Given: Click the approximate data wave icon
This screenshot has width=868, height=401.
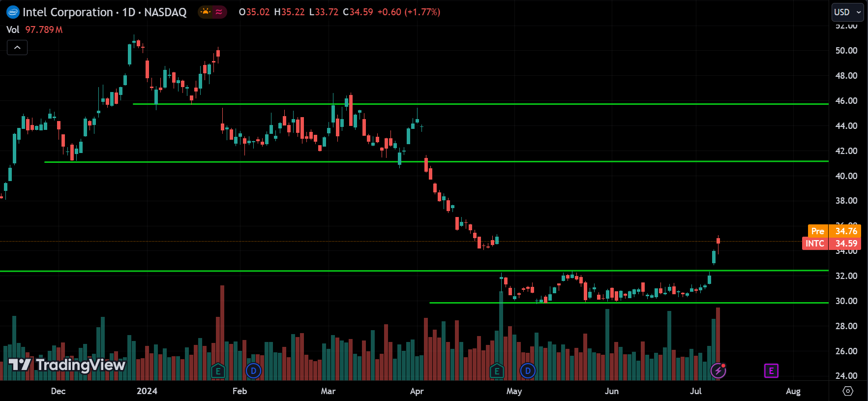Looking at the screenshot, I should [x=219, y=12].
